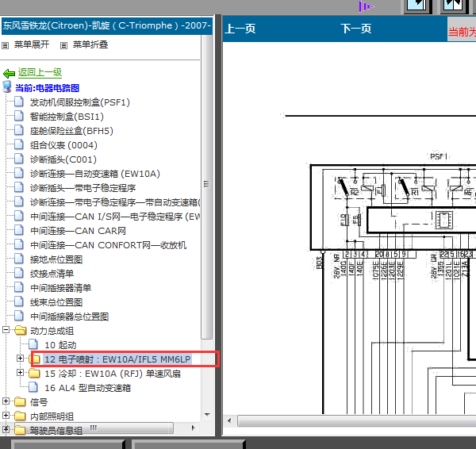Image resolution: width=476 pixels, height=449 pixels.
Task: Click the page icon for 10 起动
Action: 33,344
